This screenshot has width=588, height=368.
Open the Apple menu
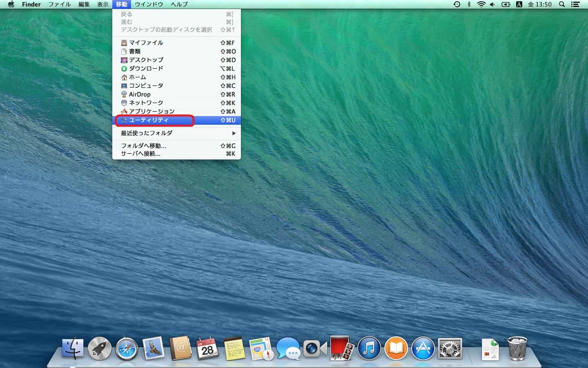11,4
